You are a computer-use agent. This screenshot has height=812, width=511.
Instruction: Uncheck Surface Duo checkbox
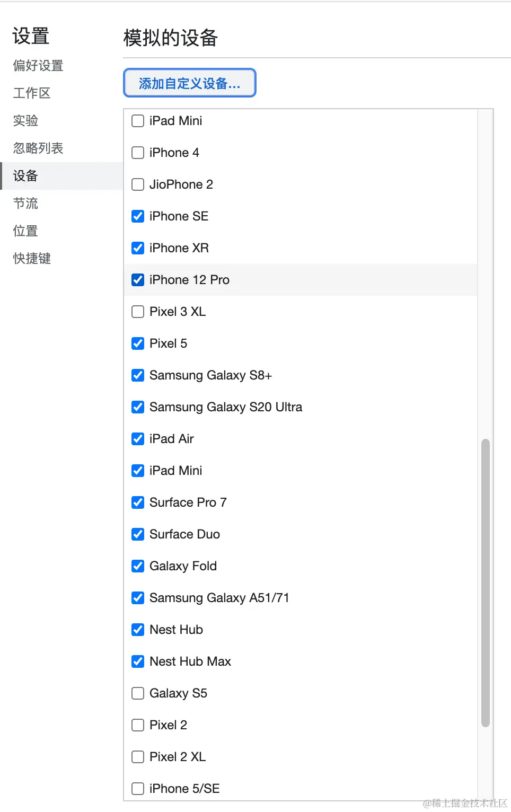[x=138, y=534]
